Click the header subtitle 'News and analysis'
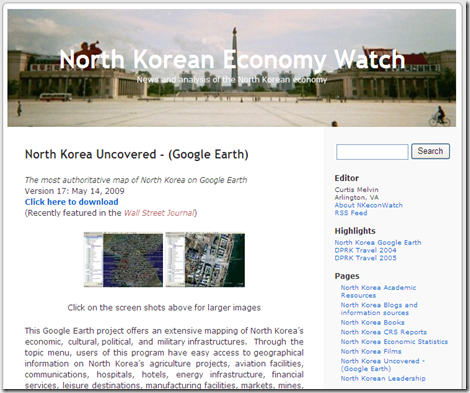 (232, 80)
